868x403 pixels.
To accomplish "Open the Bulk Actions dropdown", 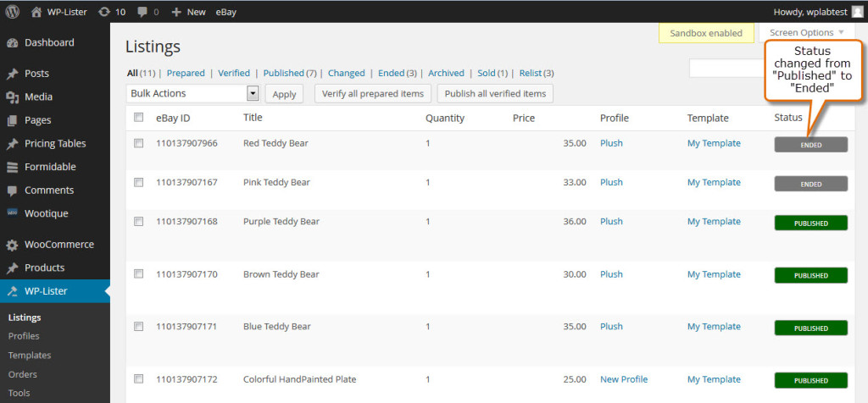I will (x=192, y=93).
